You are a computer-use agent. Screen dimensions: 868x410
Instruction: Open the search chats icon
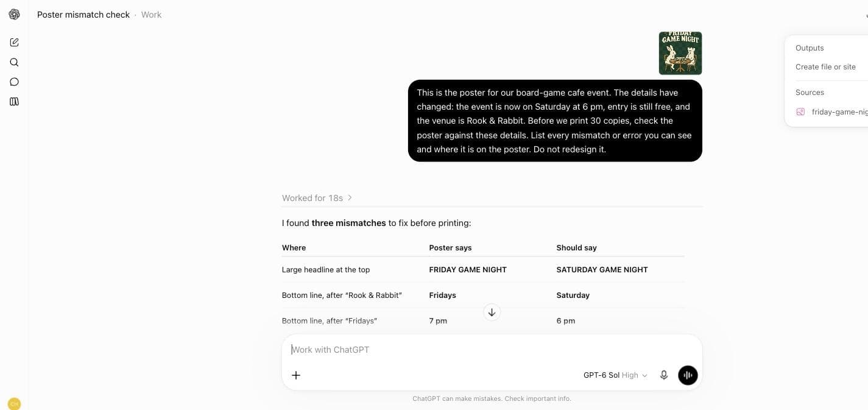[x=14, y=62]
